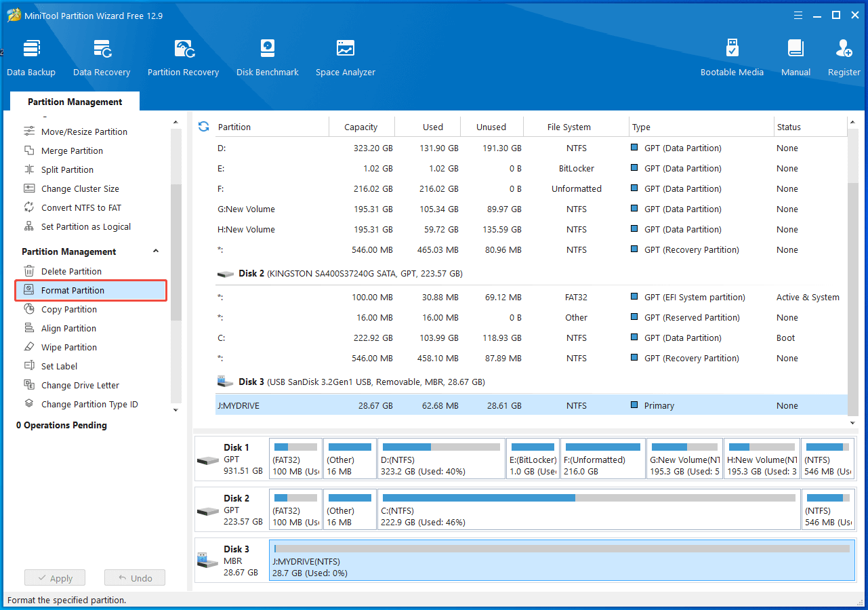Image resolution: width=868 pixels, height=610 pixels.
Task: Click the Undo button
Action: [135, 578]
